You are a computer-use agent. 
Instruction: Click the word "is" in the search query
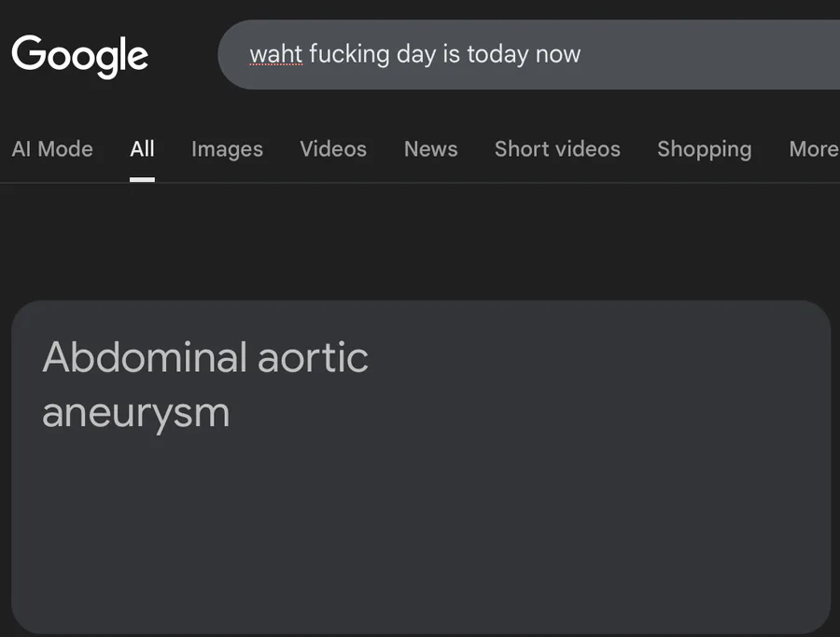(x=451, y=54)
